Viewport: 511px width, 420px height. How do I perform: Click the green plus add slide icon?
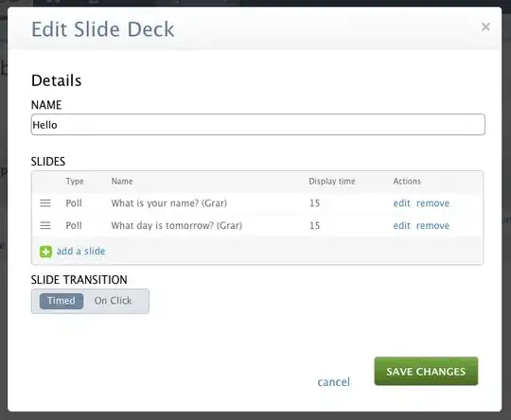(x=45, y=252)
